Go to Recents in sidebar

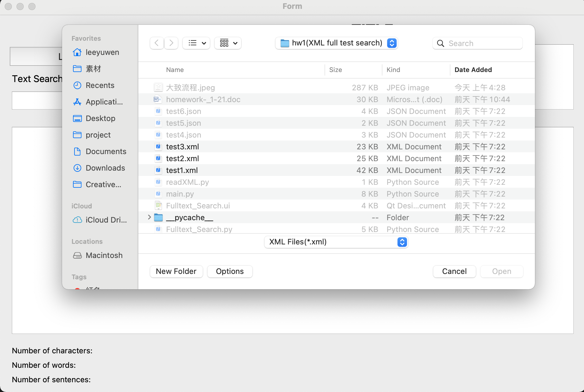pos(100,85)
